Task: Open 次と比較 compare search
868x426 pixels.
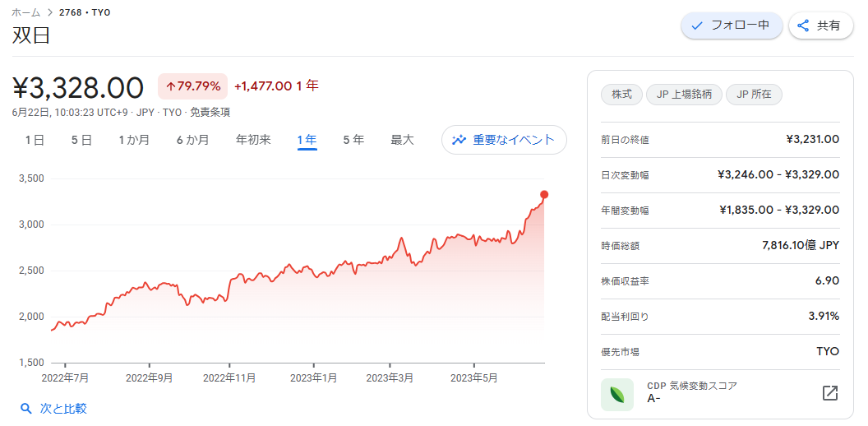Action: pos(53,409)
